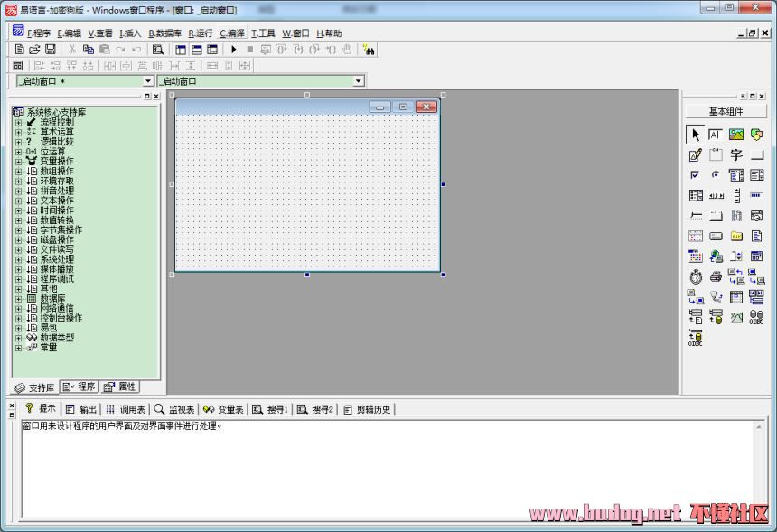Switch to the 程序 tab in left panel
Image resolution: width=777 pixels, height=532 pixels.
click(x=80, y=387)
